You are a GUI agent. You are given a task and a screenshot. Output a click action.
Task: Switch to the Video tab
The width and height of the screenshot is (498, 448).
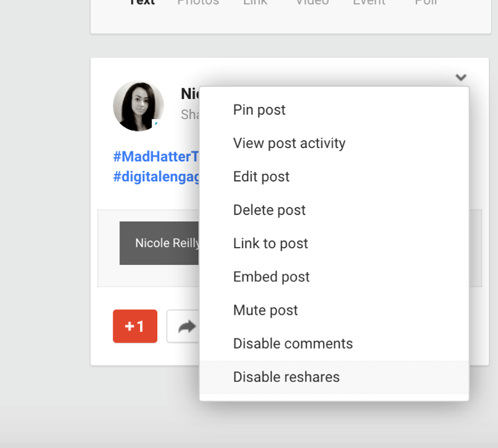pos(311,2)
